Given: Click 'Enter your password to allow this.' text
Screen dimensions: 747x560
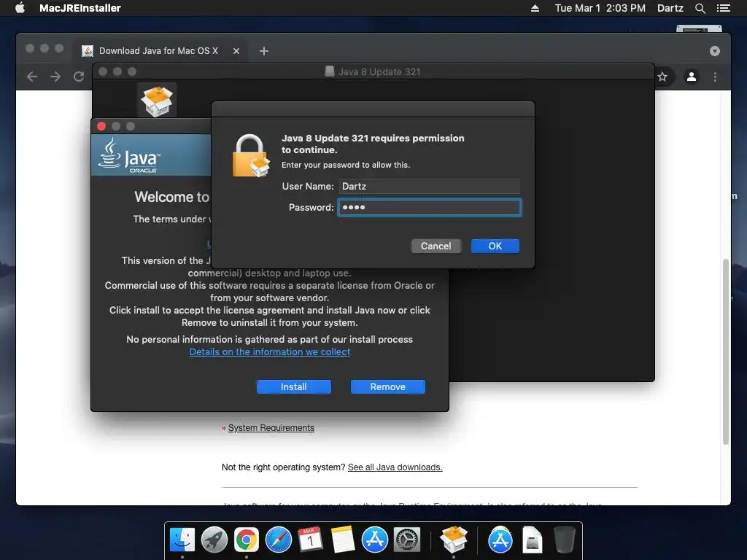Looking at the screenshot, I should [346, 165].
